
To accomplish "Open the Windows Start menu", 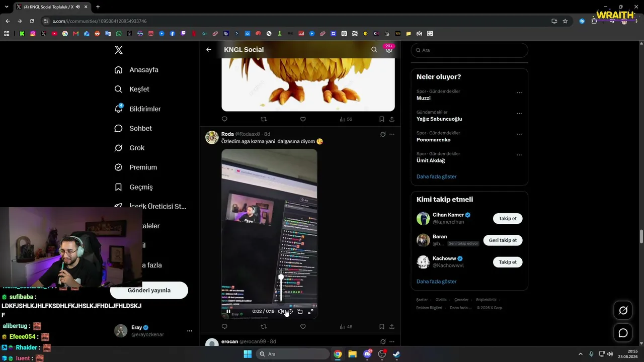I will point(248,354).
